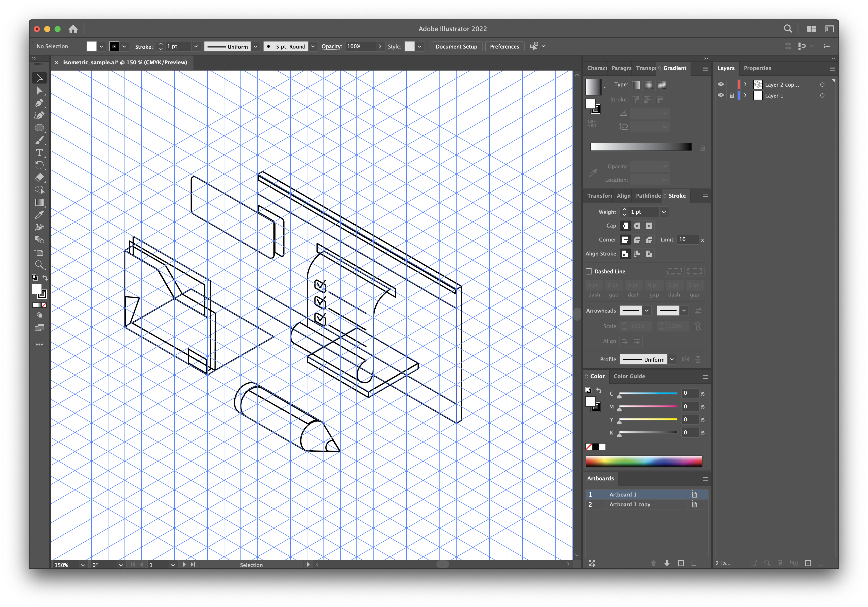Toggle the Miter Join corner option
The image size is (868, 607).
625,240
